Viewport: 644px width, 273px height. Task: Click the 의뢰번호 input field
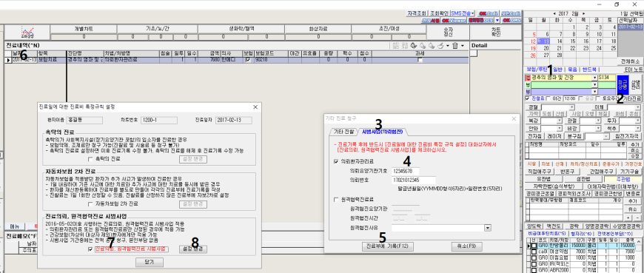pyautogui.click(x=413, y=180)
